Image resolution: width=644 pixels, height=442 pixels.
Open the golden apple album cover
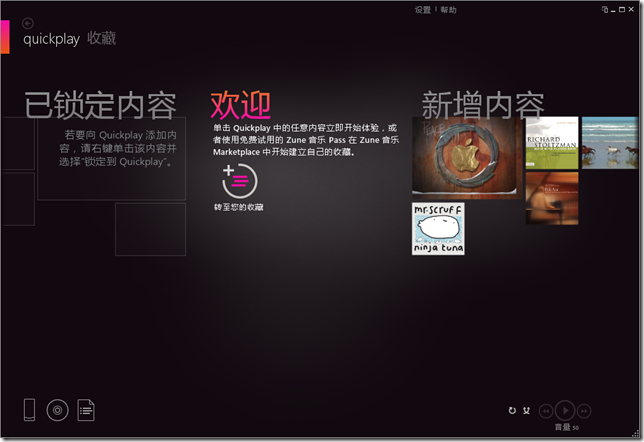coord(467,158)
